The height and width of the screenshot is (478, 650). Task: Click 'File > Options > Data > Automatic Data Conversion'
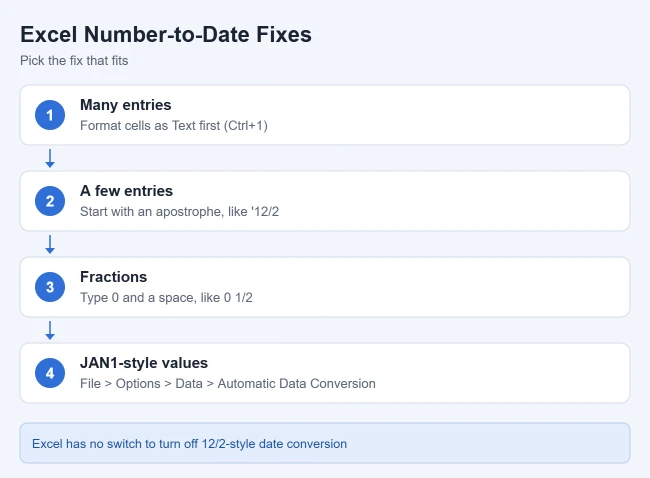[228, 383]
